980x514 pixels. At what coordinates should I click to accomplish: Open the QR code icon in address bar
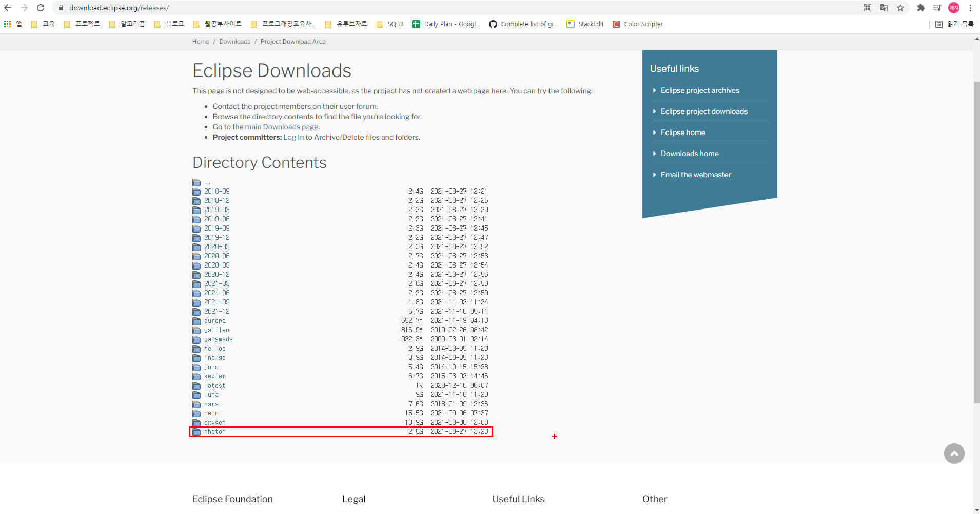pos(868,8)
